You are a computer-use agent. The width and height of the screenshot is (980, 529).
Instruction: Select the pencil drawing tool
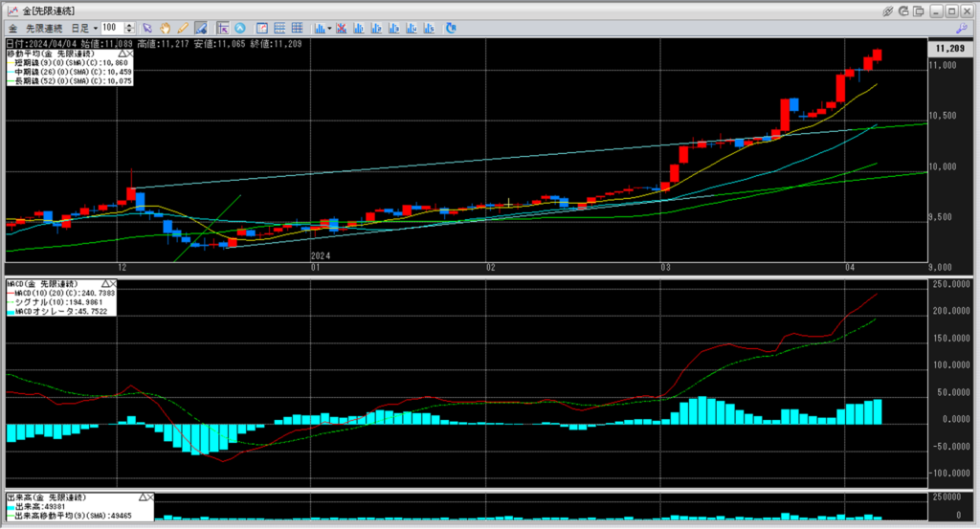click(182, 28)
